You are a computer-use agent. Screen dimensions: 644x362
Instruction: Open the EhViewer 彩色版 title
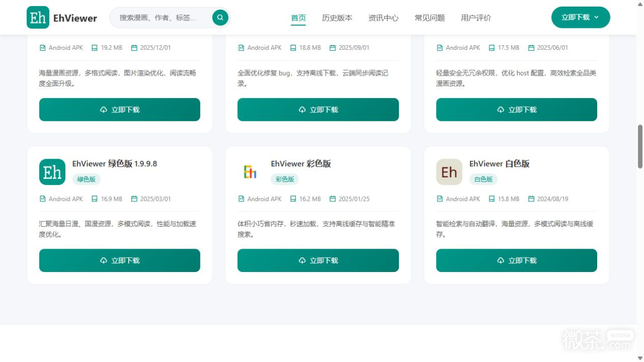click(x=301, y=164)
